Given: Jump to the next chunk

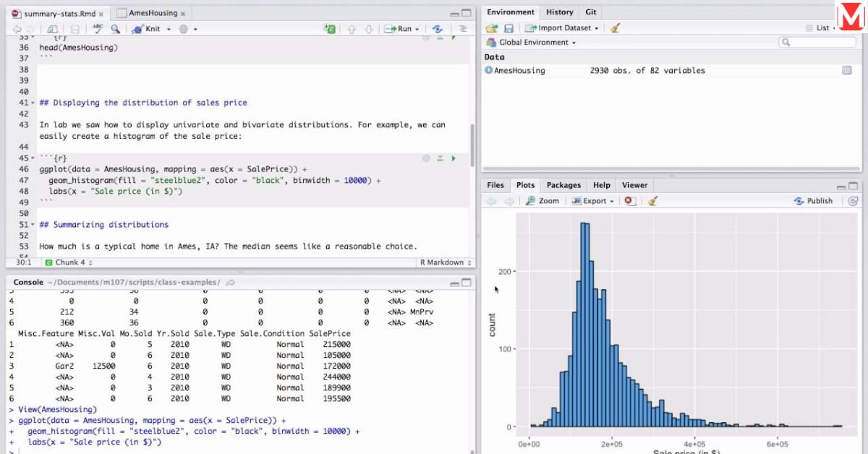Looking at the screenshot, I should coord(369,29).
